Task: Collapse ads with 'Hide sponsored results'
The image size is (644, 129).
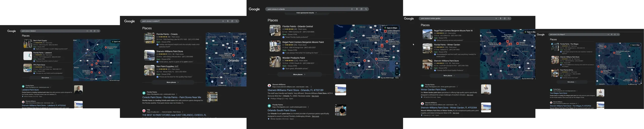Action: coord(306,13)
